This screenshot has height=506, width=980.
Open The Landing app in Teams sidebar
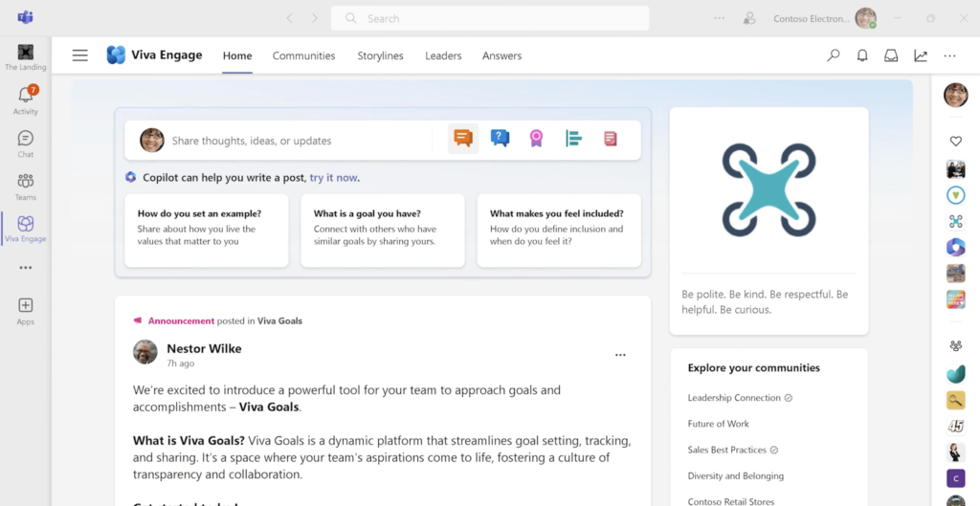click(x=26, y=57)
